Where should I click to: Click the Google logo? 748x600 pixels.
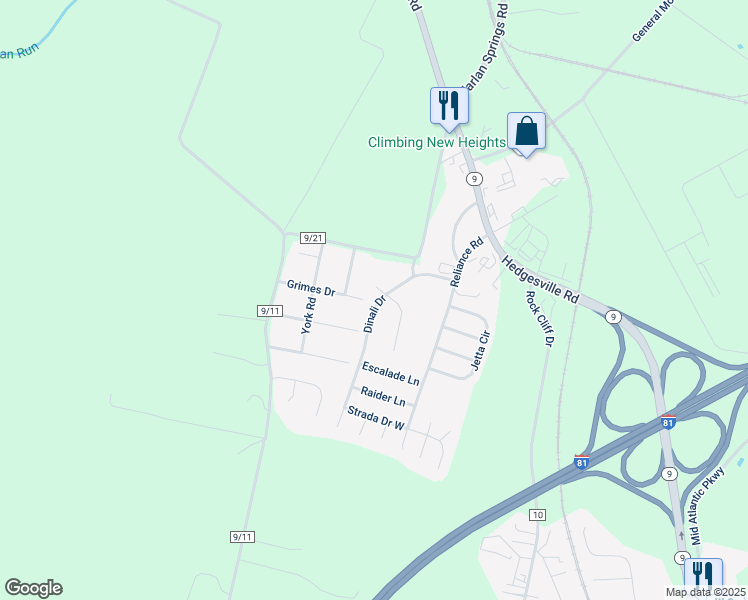(33, 588)
